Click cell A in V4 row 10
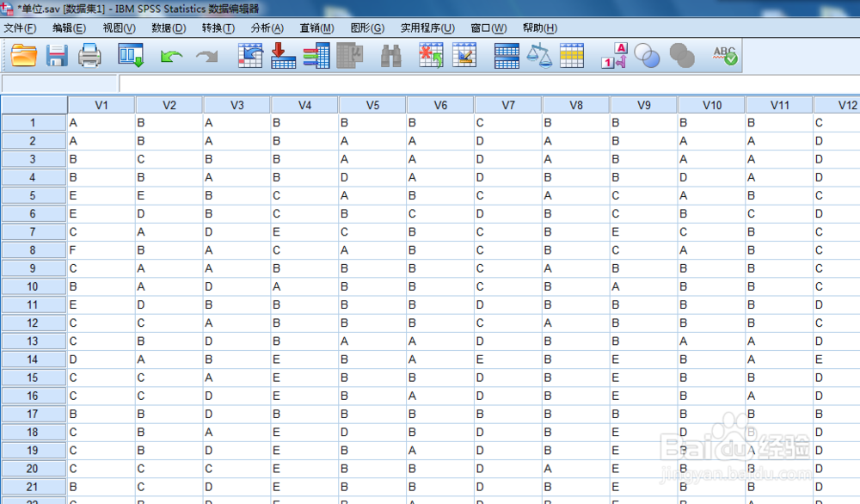The image size is (860, 504). (305, 286)
